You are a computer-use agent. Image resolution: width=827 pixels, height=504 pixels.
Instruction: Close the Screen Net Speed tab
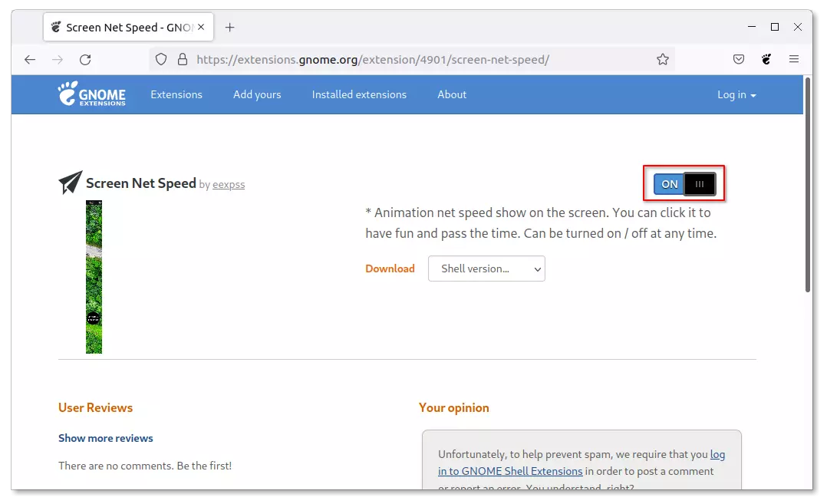click(x=201, y=27)
